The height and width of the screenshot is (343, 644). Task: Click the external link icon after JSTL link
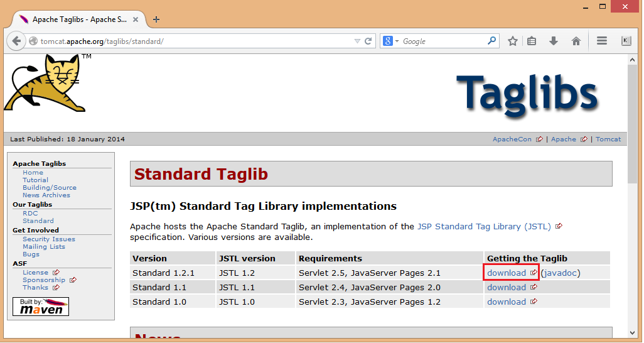559,226
